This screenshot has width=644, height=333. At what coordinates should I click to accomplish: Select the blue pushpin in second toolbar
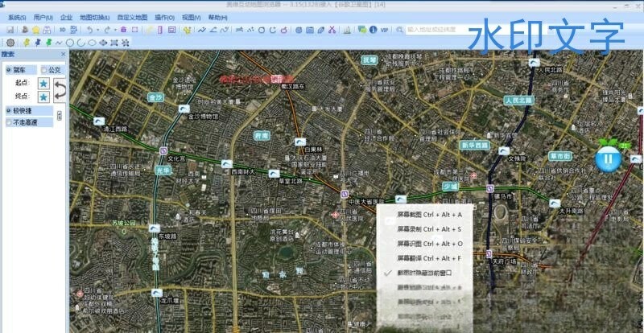[x=38, y=43]
